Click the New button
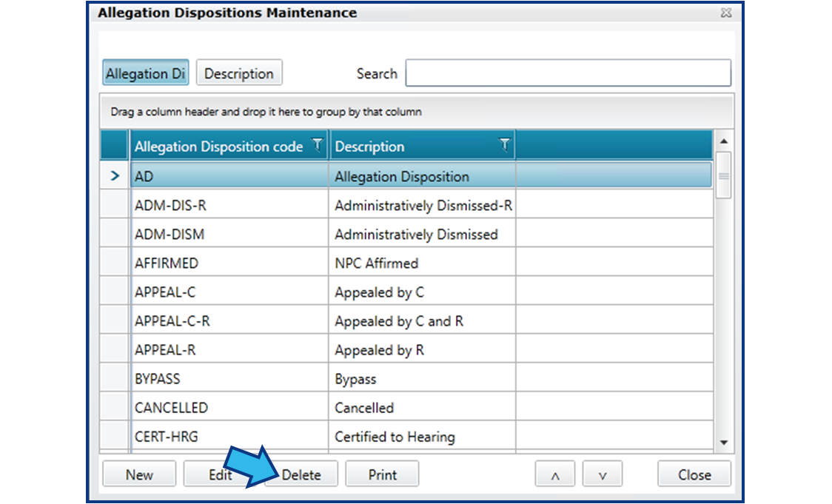This screenshot has height=504, width=832. pyautogui.click(x=139, y=474)
